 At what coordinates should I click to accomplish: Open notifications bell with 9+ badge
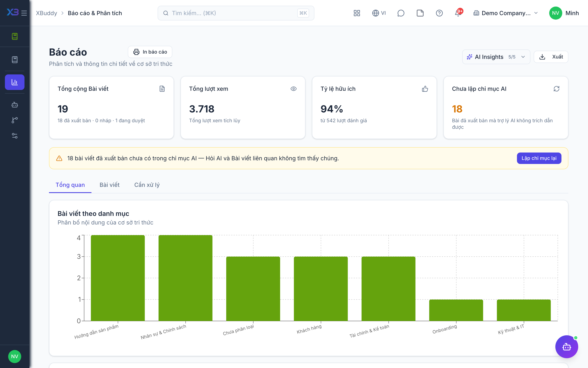pyautogui.click(x=459, y=13)
